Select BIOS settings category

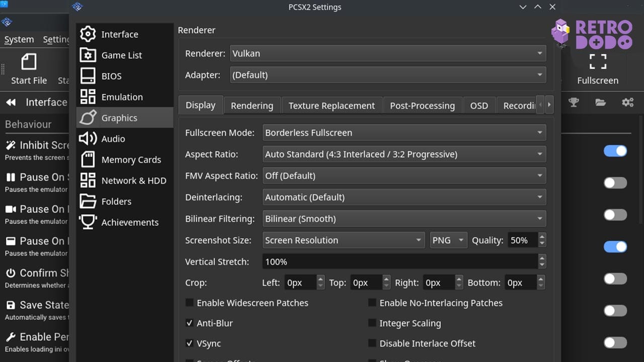[x=125, y=76]
